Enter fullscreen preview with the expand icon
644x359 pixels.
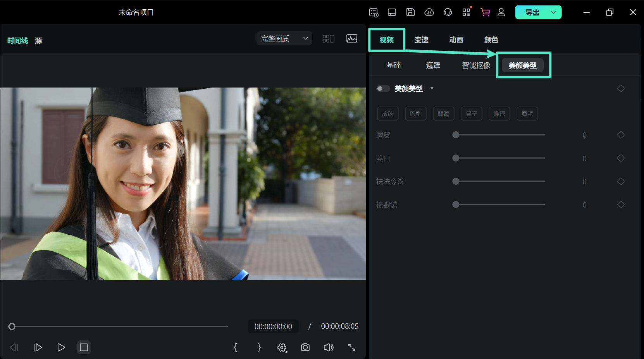(x=352, y=347)
